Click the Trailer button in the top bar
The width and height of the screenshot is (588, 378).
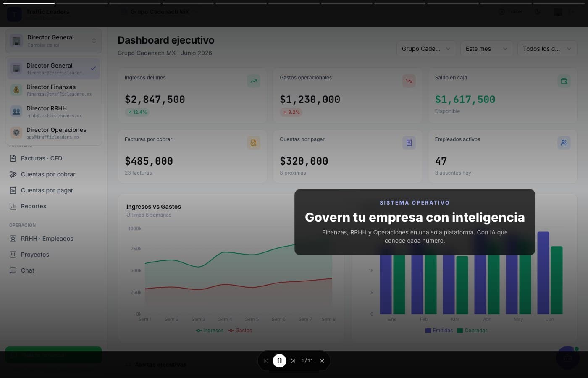point(511,12)
